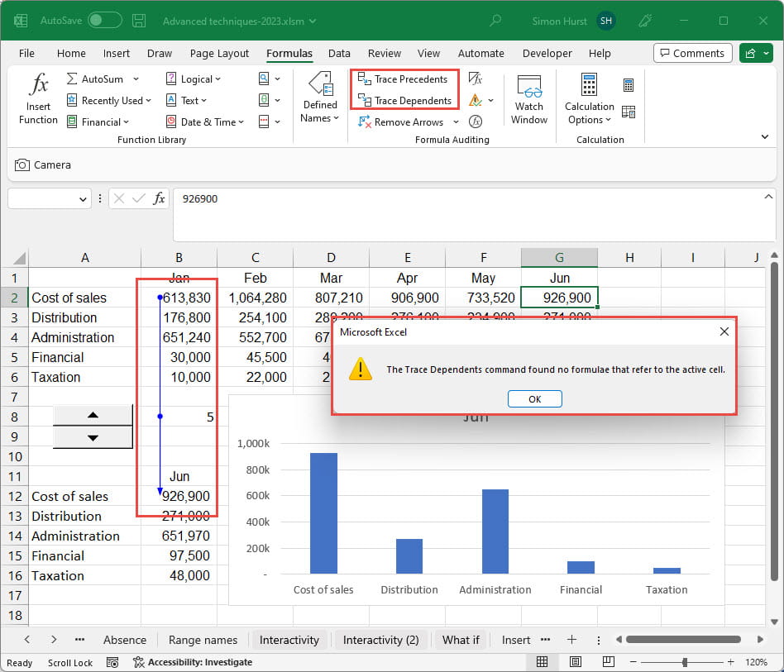Open the Data ribbon tab
Image resolution: width=784 pixels, height=672 pixels.
pyautogui.click(x=339, y=53)
